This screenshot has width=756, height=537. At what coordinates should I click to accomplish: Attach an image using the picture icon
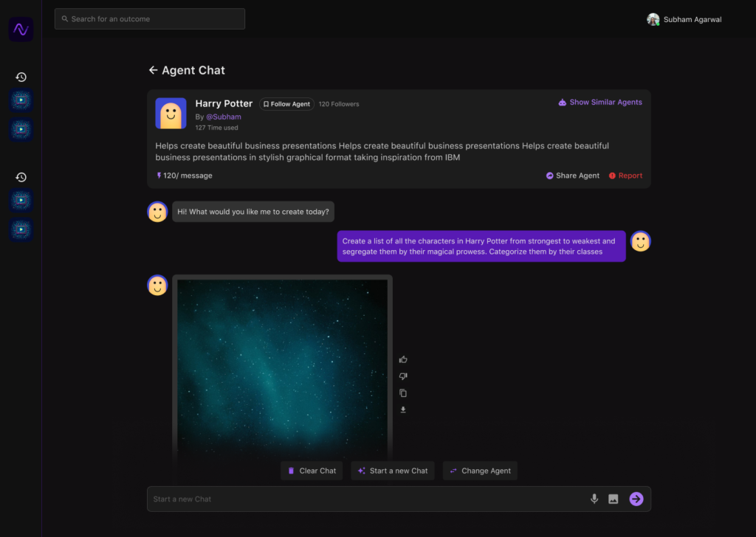pos(613,499)
